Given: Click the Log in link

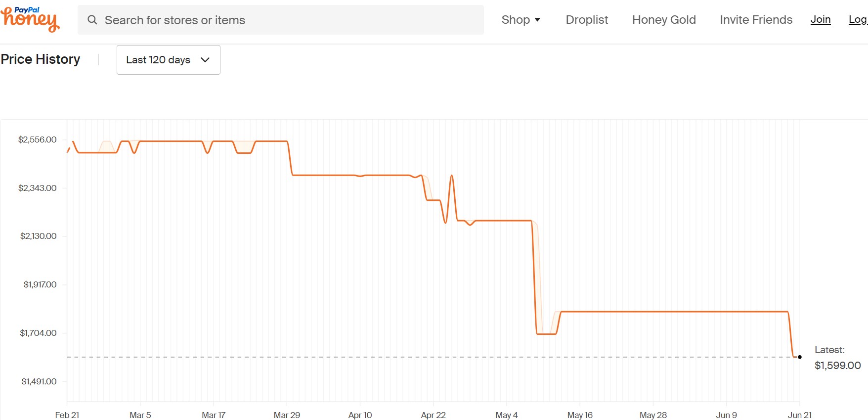Looking at the screenshot, I should point(858,20).
